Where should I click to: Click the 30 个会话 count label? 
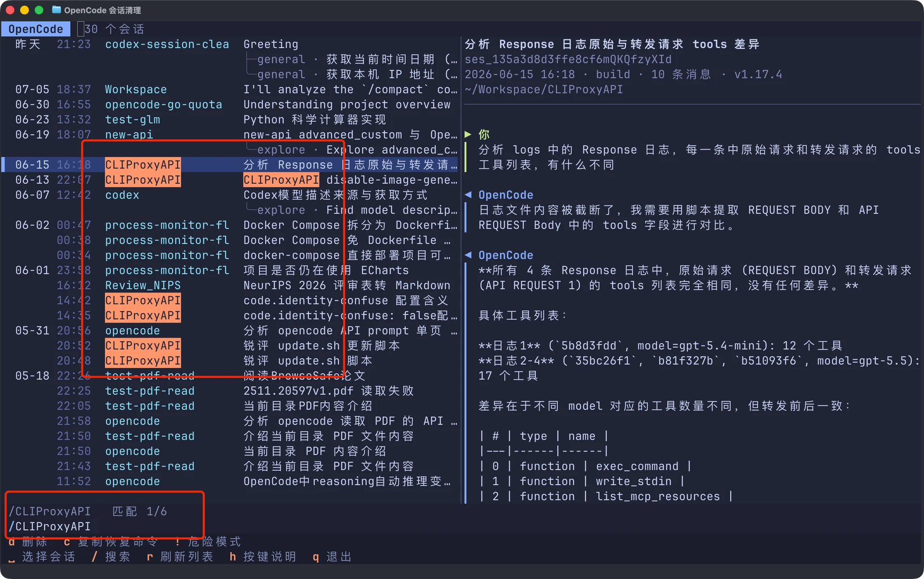point(114,29)
